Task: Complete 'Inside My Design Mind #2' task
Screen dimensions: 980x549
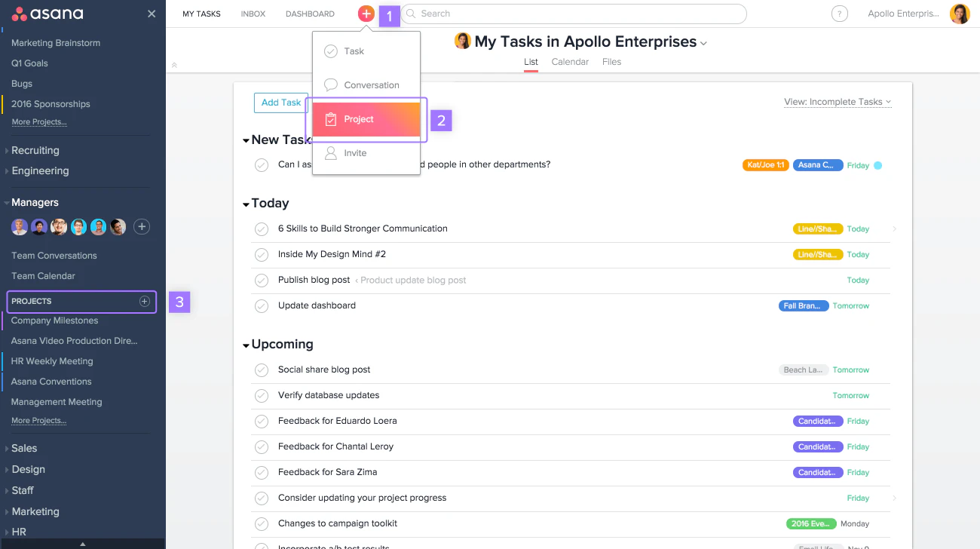Action: click(262, 254)
